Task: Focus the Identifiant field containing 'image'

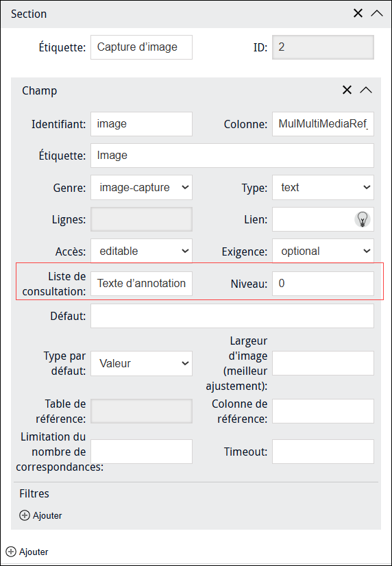Action: 141,124
